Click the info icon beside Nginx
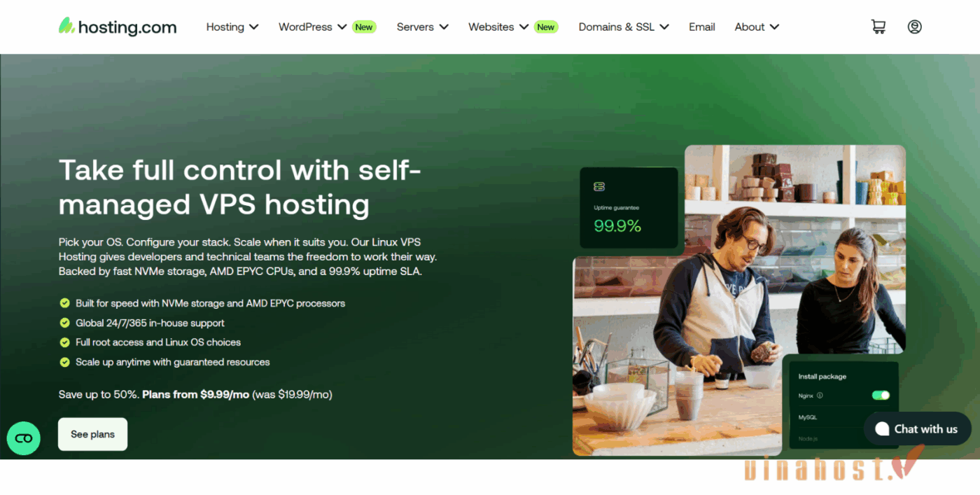The width and height of the screenshot is (980, 495). click(820, 396)
